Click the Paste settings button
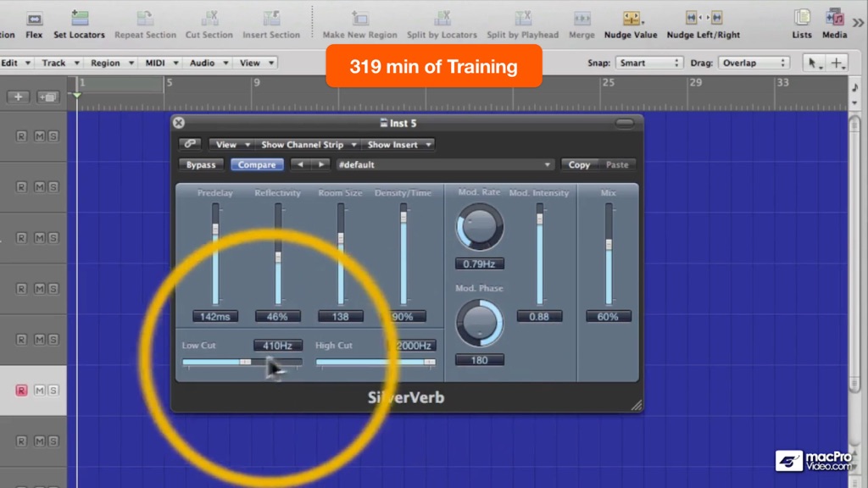 point(617,164)
